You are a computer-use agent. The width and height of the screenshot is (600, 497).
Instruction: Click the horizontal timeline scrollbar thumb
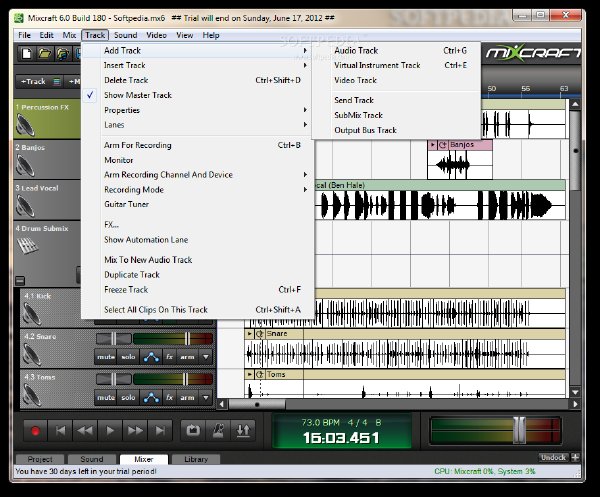[x=257, y=404]
